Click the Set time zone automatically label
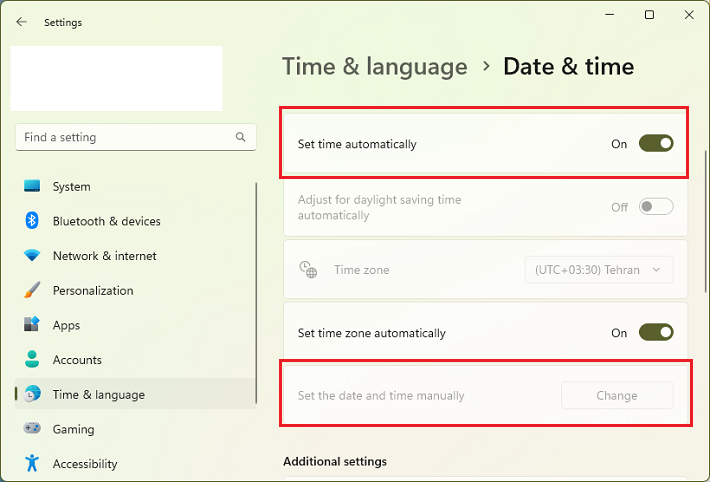The width and height of the screenshot is (710, 482). point(371,333)
